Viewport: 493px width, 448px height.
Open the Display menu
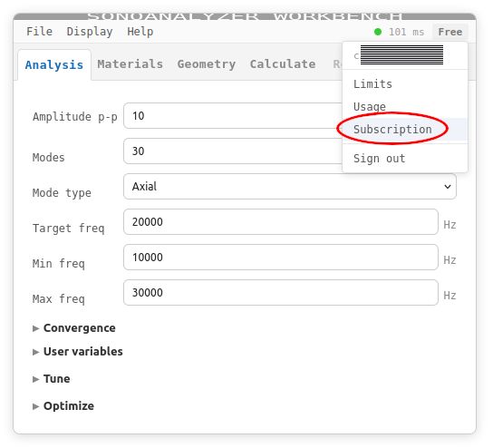click(x=90, y=32)
